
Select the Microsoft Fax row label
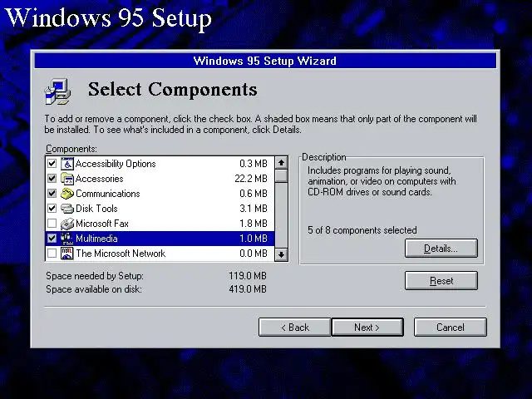(102, 224)
